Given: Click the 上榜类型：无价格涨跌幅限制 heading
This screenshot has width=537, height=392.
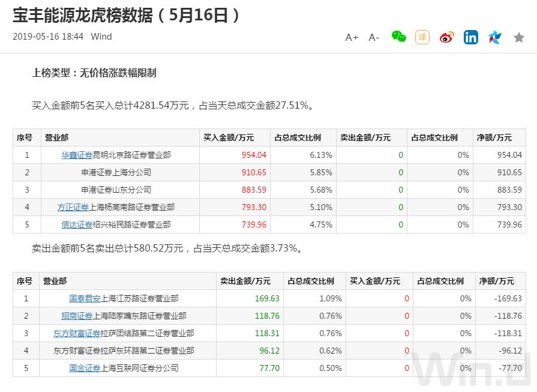Looking at the screenshot, I should point(94,73).
